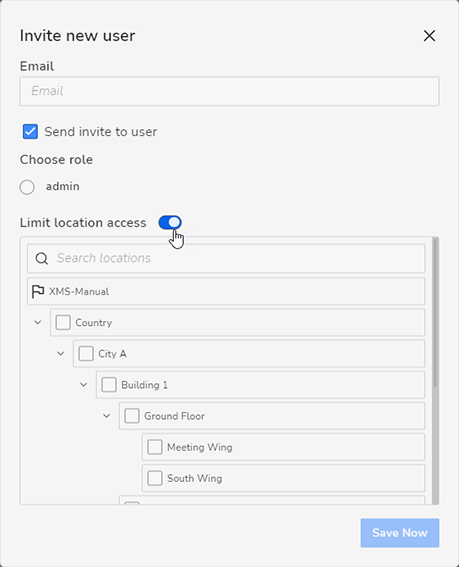The width and height of the screenshot is (459, 567).
Task: Close the Invite new user dialog
Action: click(429, 35)
